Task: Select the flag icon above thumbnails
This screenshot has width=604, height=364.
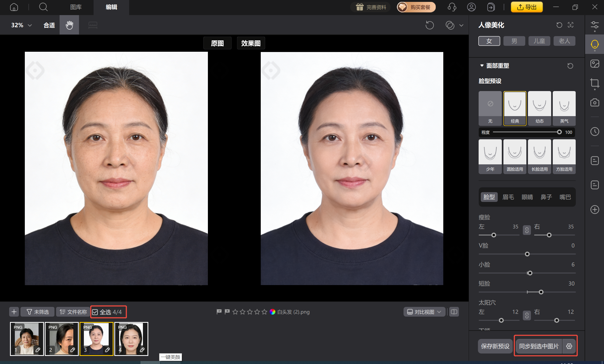Action: click(x=219, y=312)
